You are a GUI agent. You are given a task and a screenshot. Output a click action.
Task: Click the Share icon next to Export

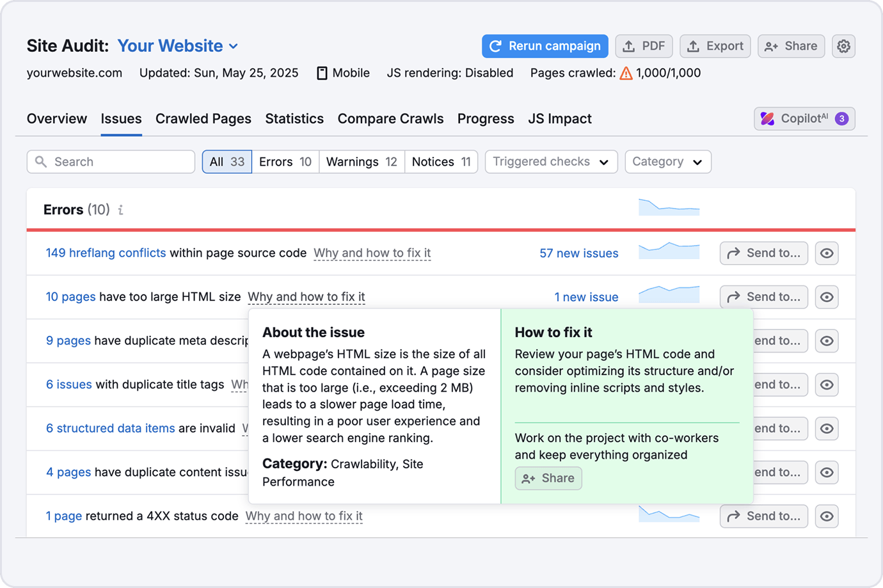pos(791,46)
